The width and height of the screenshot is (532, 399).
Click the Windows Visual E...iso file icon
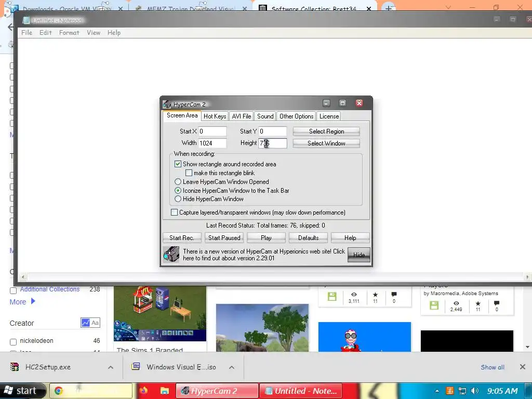click(136, 366)
